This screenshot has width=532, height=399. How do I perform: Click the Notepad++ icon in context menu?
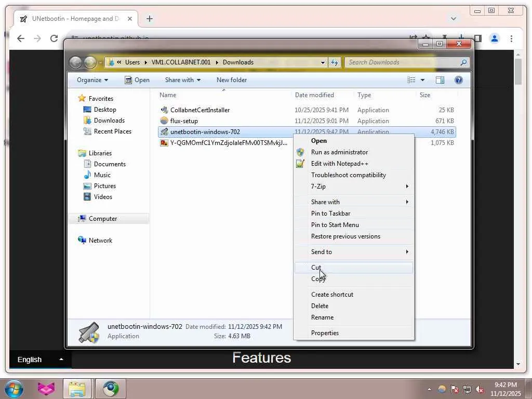(300, 164)
